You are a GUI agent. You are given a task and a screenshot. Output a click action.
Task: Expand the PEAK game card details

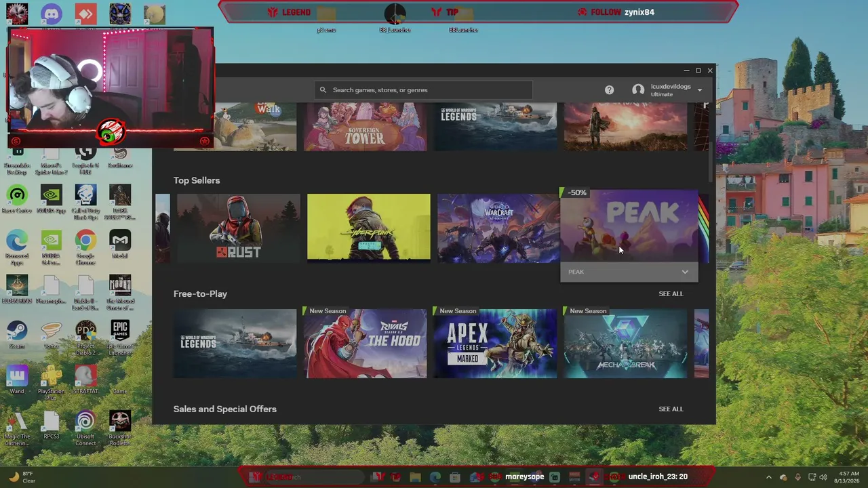coord(685,272)
